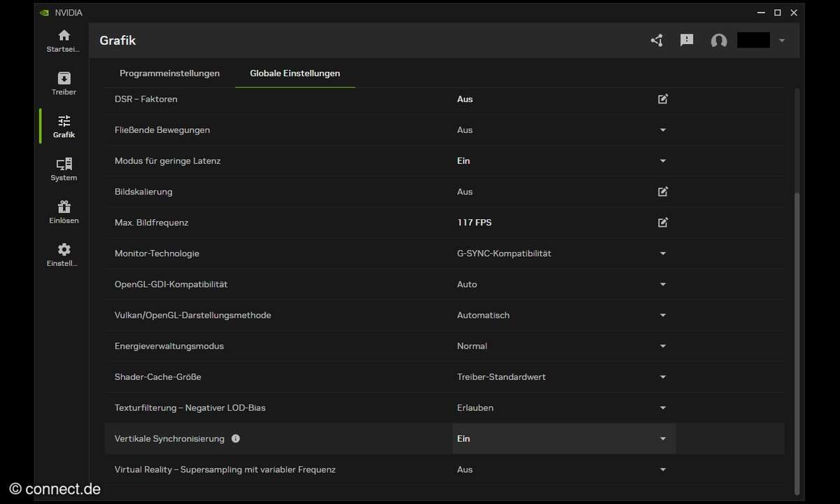Click the settings list vertical scrollbar
The width and height of the screenshot is (840, 504).
796,343
